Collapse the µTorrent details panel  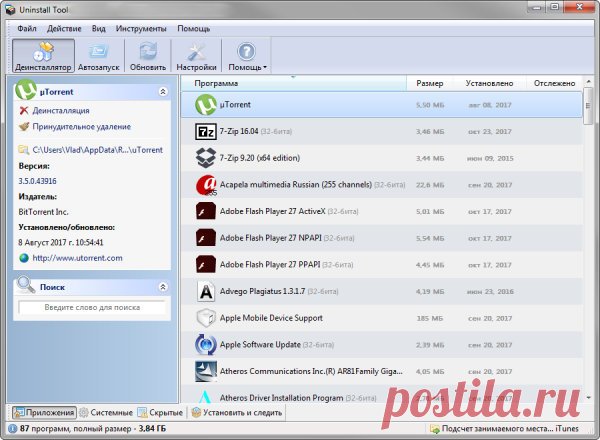point(163,92)
